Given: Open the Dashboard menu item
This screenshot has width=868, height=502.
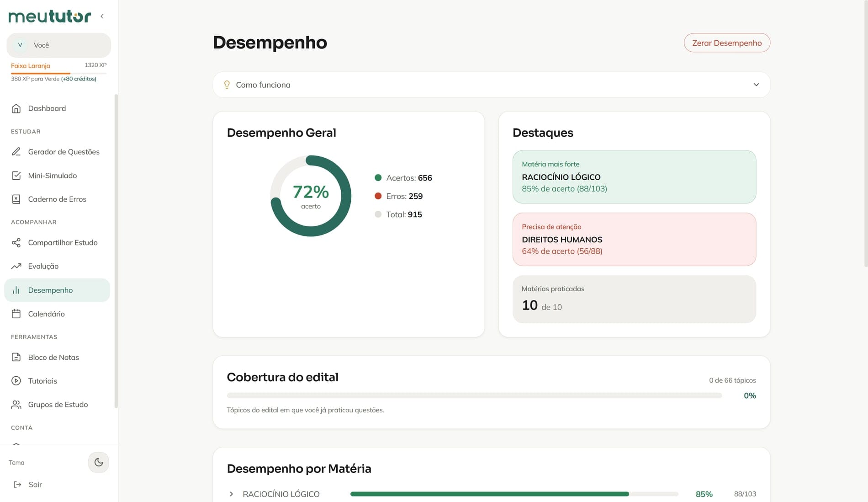Looking at the screenshot, I should pyautogui.click(x=57, y=108).
